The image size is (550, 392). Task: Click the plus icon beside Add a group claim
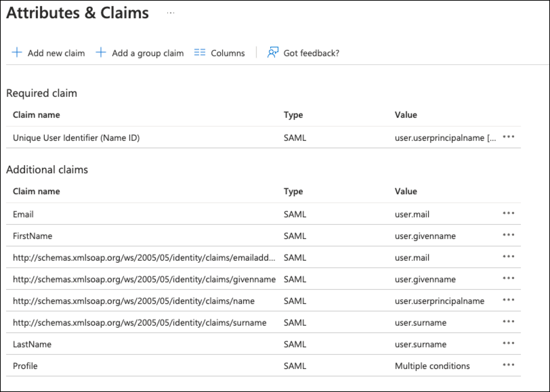pyautogui.click(x=101, y=53)
